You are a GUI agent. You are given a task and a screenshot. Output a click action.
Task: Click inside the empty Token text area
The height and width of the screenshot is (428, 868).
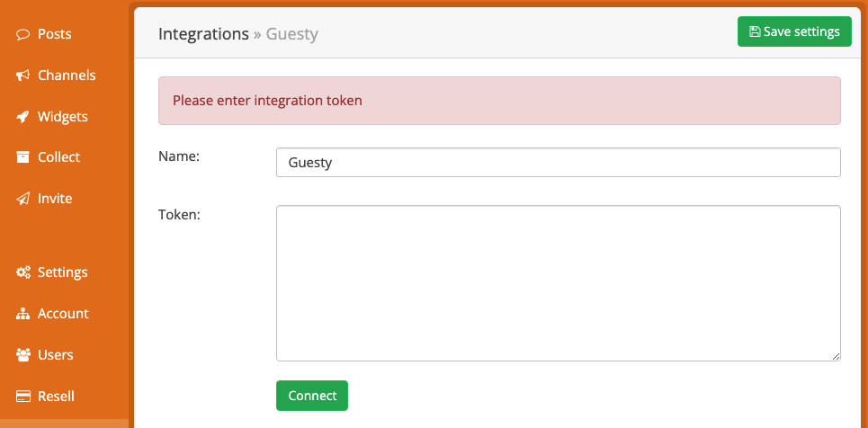(559, 283)
